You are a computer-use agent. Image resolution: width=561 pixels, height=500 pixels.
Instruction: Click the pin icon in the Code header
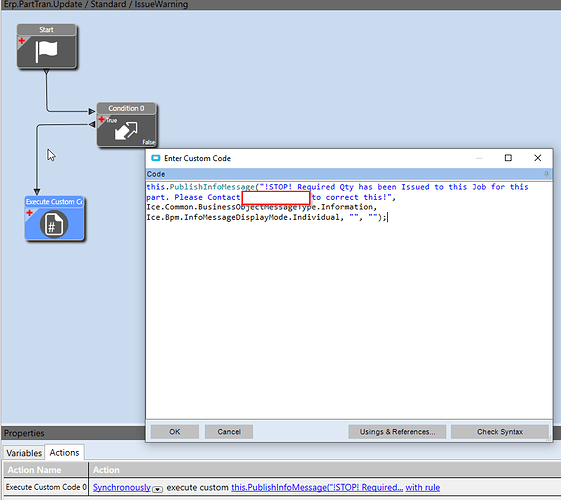pos(546,174)
